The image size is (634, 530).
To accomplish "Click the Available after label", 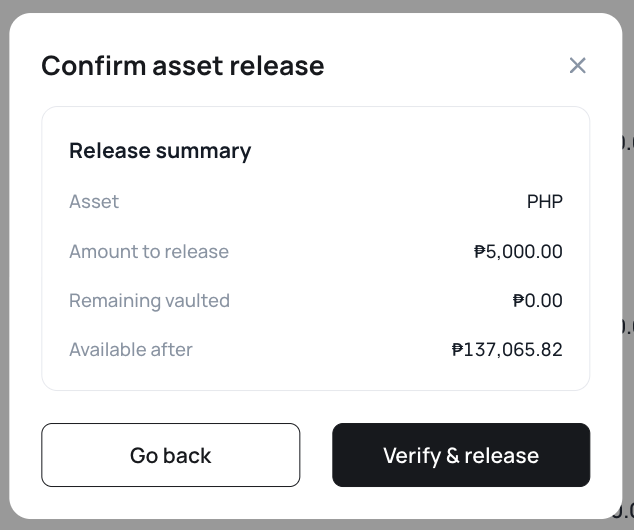I will tap(131, 350).
